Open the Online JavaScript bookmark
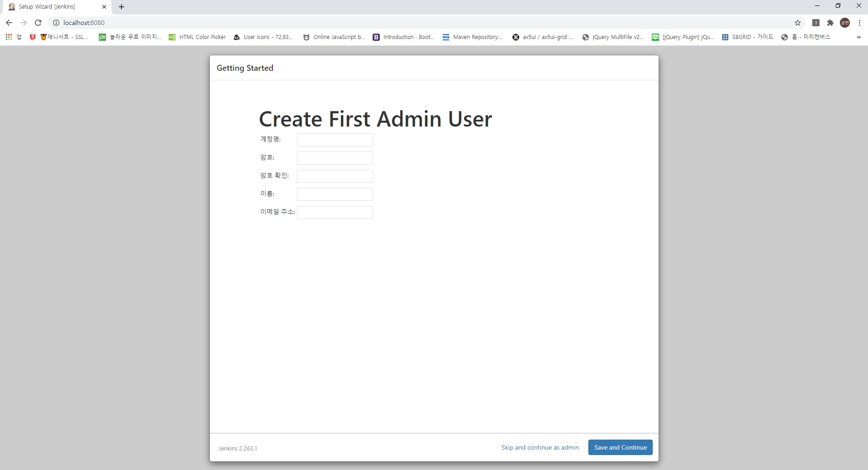The width and height of the screenshot is (868, 470). [x=334, y=37]
